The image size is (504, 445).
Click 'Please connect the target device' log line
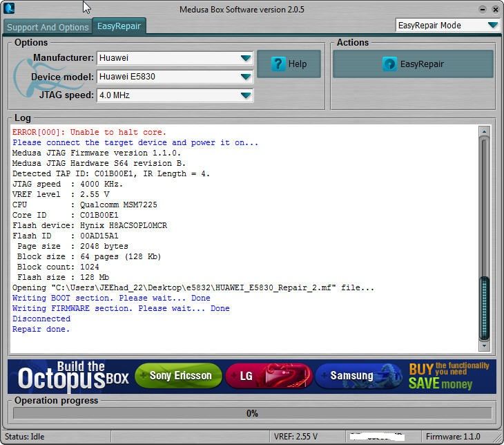[135, 142]
